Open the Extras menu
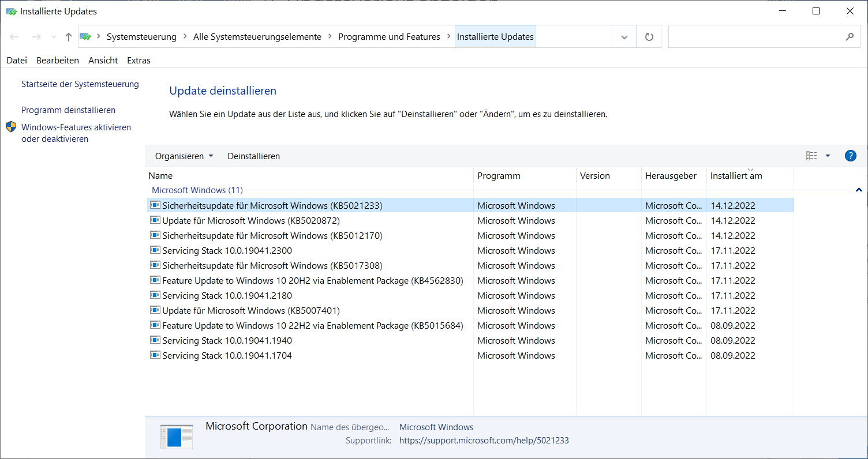The width and height of the screenshot is (868, 459). pyautogui.click(x=139, y=60)
